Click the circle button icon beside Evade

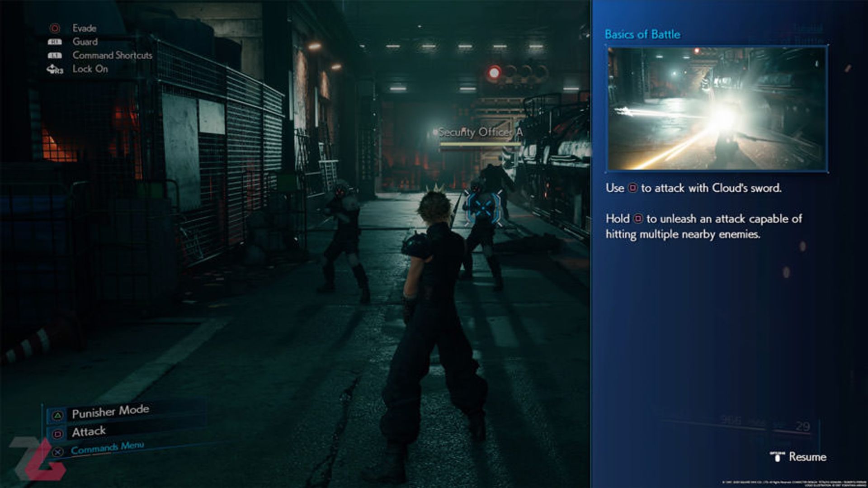(x=55, y=28)
